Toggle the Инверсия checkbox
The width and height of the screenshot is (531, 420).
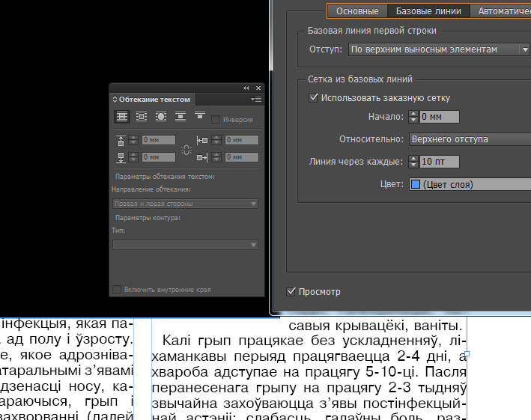[x=216, y=120]
